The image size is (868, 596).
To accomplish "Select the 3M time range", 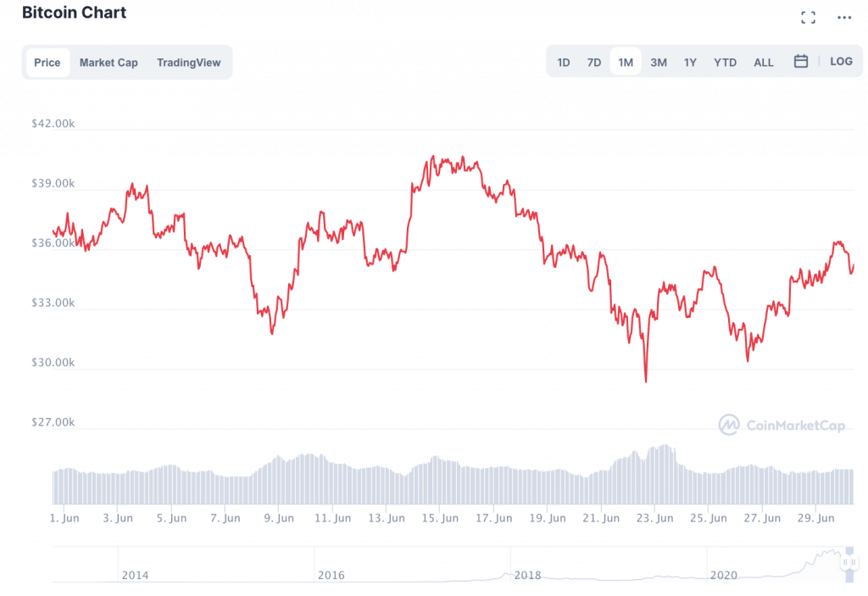I will [659, 63].
